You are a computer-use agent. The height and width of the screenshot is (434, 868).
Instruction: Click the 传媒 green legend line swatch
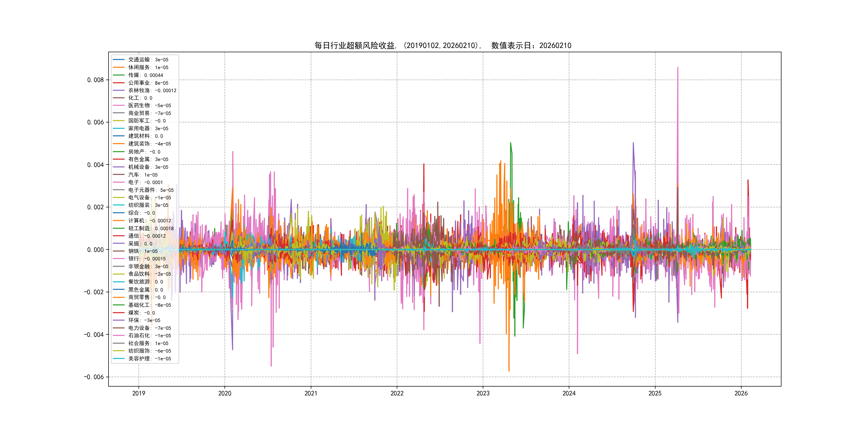point(119,75)
